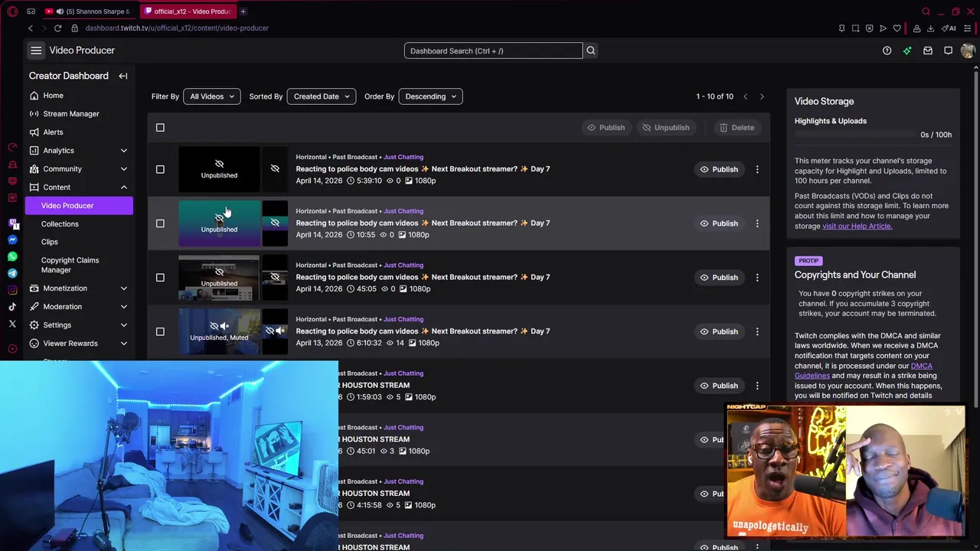This screenshot has width=980, height=551.
Task: Open Instagram in Opera sidebar
Action: 12,290
